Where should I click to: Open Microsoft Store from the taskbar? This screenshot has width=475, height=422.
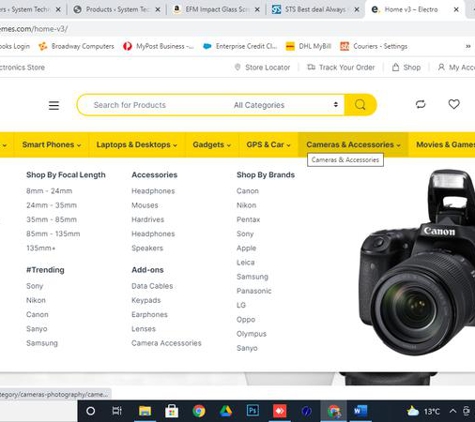172,411
